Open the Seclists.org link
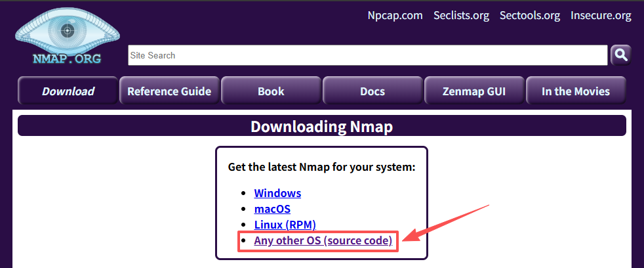Screen dimensions: 644x268 click(x=461, y=16)
